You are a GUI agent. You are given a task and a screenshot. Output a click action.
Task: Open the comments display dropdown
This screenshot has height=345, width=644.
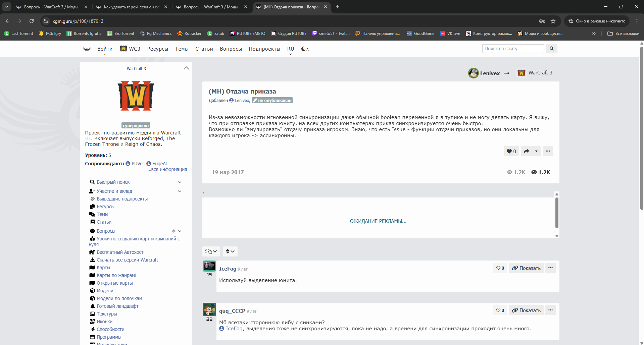coord(211,251)
